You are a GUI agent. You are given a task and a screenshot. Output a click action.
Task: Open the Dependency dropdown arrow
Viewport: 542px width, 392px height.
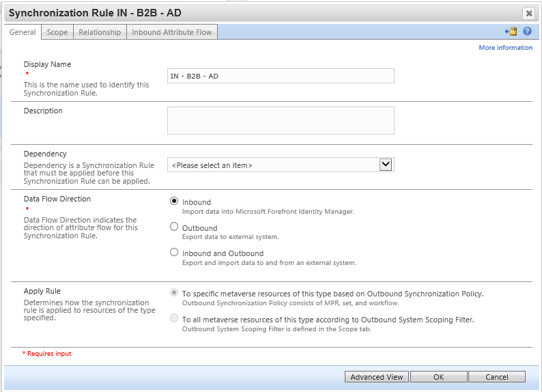pos(386,165)
